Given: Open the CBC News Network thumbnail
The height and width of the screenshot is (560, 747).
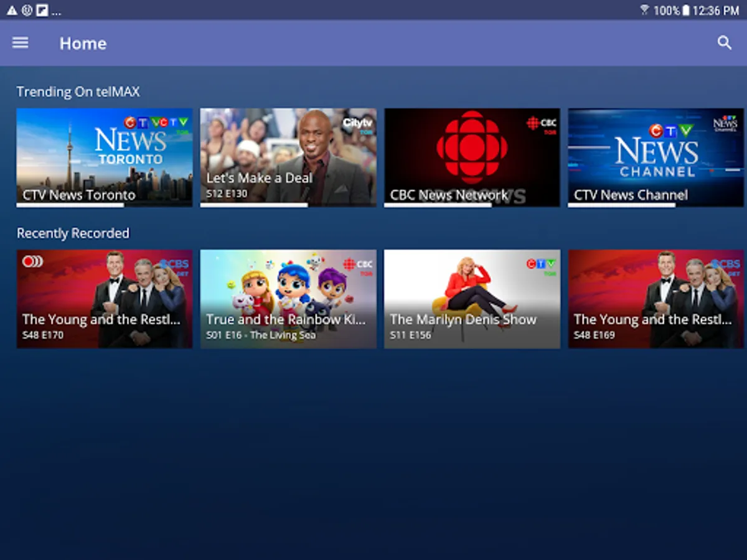Looking at the screenshot, I should pyautogui.click(x=472, y=157).
